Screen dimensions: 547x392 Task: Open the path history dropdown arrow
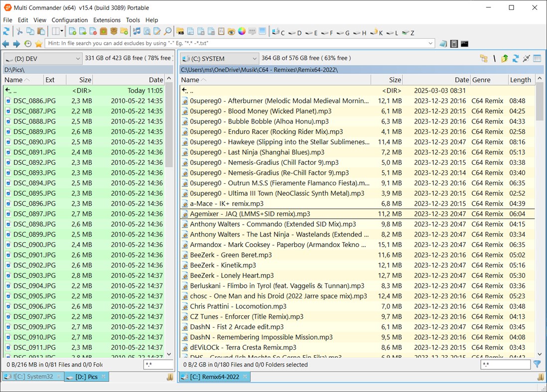[x=431, y=43]
